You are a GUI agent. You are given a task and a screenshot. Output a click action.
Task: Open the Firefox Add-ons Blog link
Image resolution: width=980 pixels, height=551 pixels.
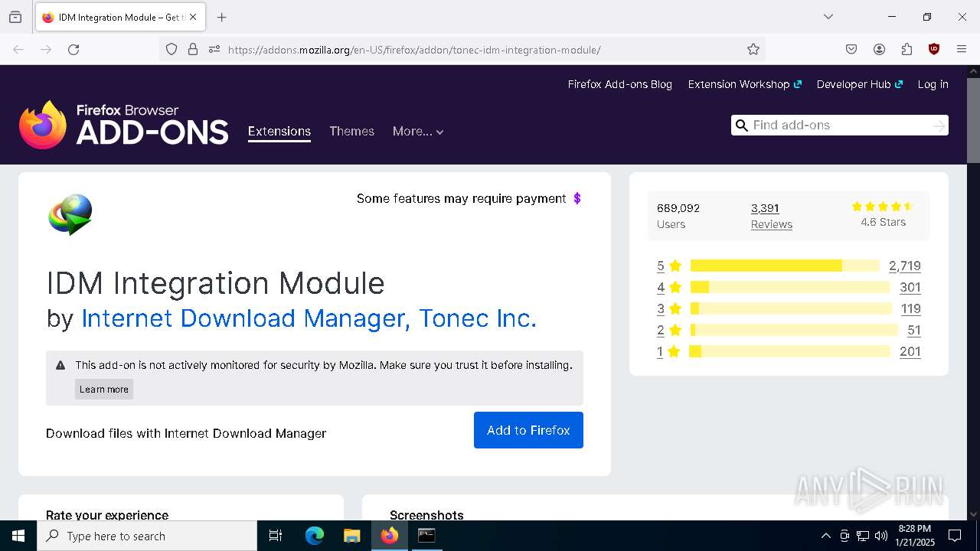pos(619,84)
